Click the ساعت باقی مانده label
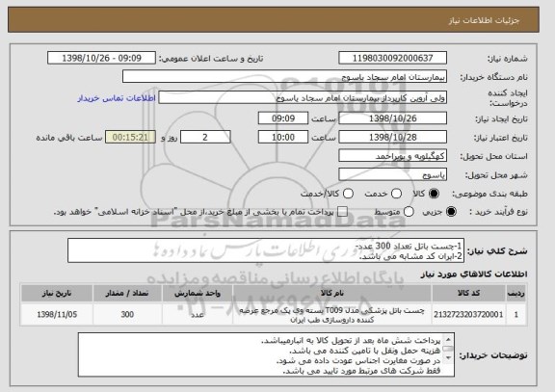Screen dimensions: 555x392 [69, 138]
